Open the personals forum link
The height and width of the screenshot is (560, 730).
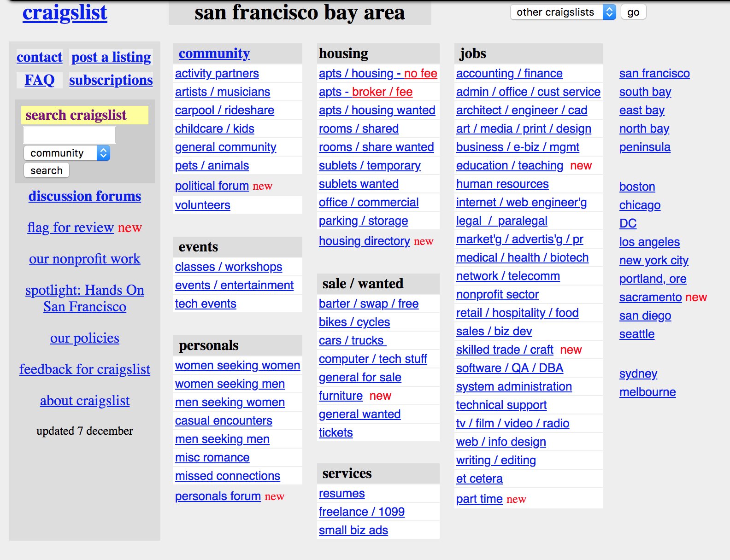[218, 496]
